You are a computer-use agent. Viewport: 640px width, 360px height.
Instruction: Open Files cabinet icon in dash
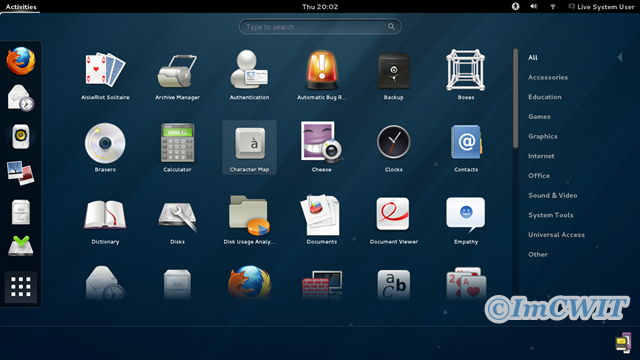point(21,211)
